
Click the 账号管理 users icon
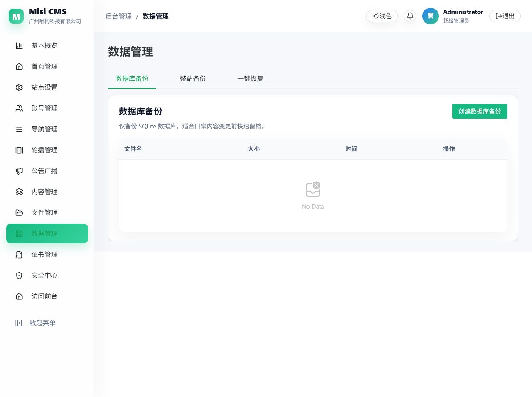(x=19, y=108)
